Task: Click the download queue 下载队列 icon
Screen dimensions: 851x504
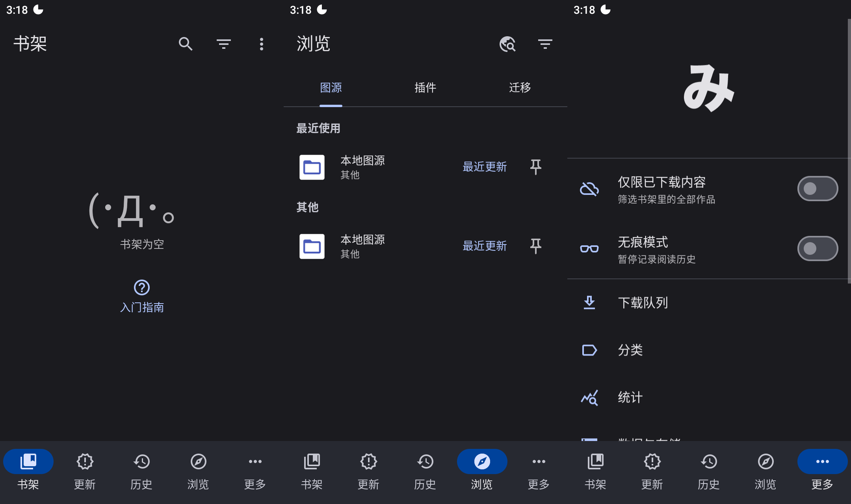Action: pos(589,302)
